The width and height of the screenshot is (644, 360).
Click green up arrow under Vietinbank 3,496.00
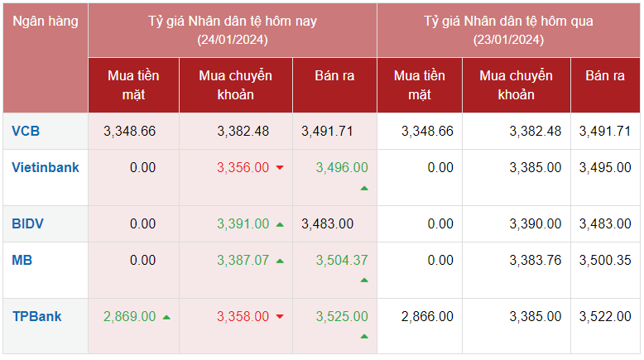click(364, 189)
